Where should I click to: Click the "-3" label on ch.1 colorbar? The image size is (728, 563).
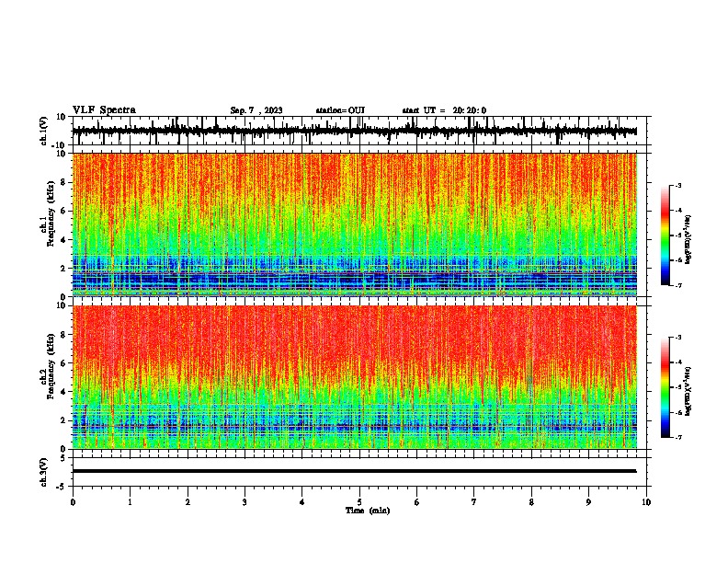point(677,186)
